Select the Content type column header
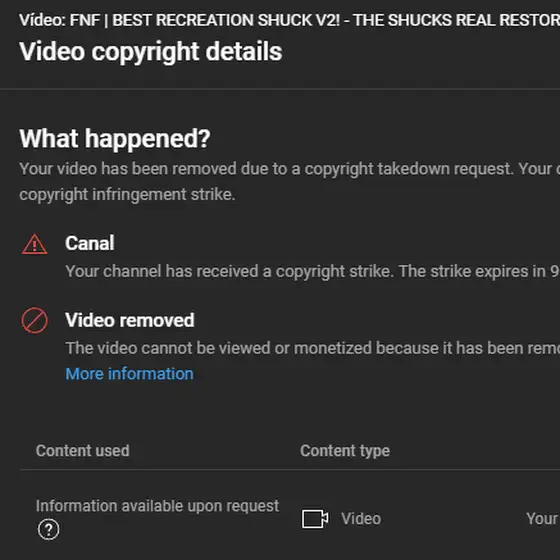Image resolution: width=560 pixels, height=560 pixels. 345,451
